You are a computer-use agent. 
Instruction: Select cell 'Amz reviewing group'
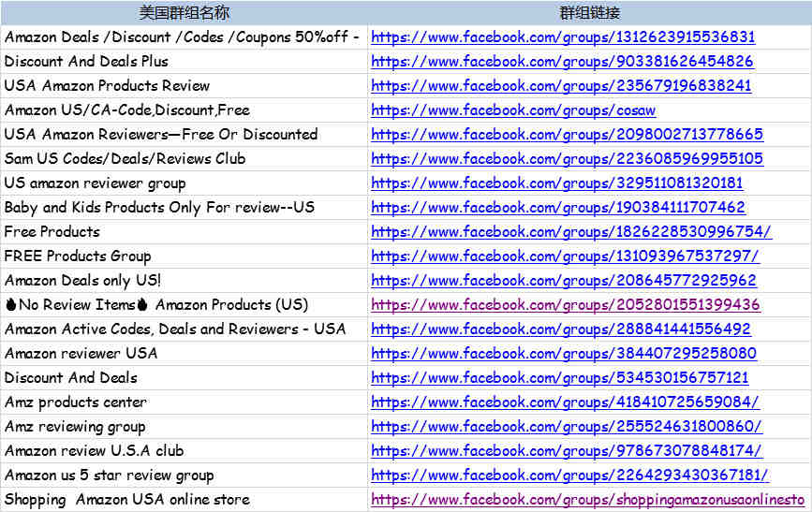pyautogui.click(x=184, y=427)
